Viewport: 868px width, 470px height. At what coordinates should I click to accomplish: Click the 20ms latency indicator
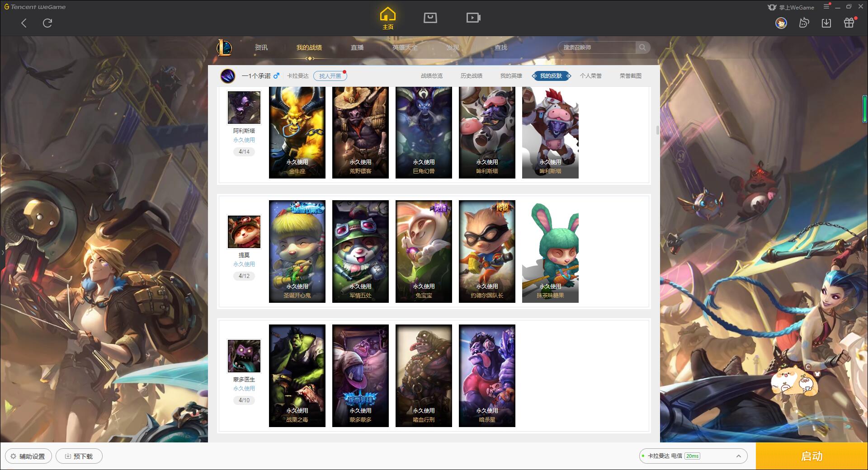click(x=692, y=456)
